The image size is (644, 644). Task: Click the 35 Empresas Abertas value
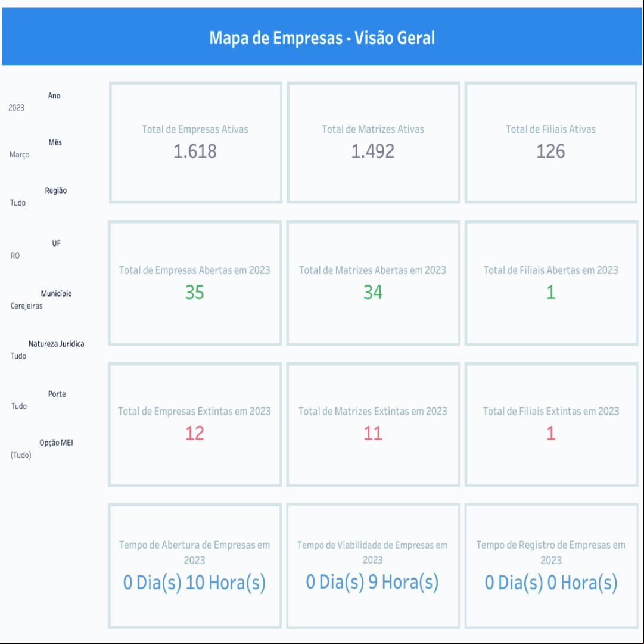(195, 293)
